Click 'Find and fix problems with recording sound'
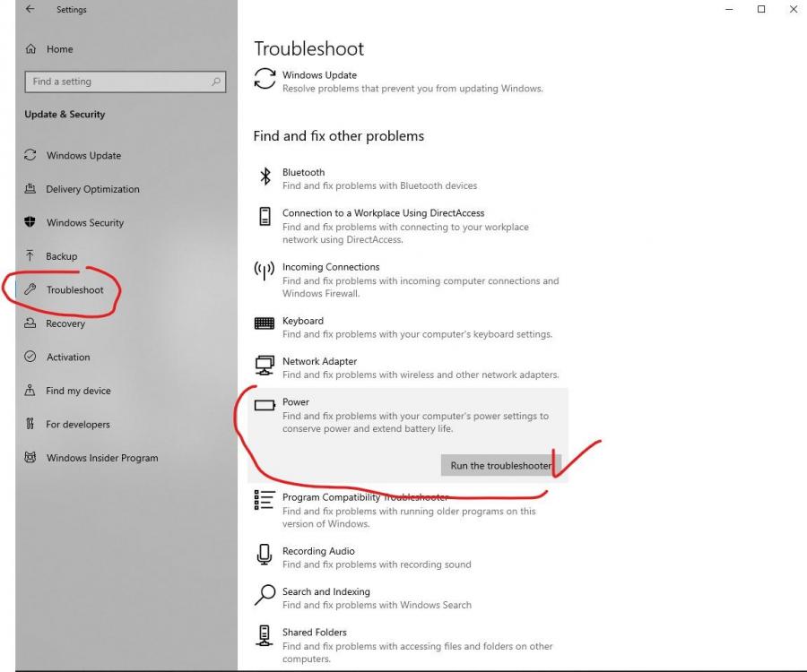807x672 pixels. click(377, 564)
